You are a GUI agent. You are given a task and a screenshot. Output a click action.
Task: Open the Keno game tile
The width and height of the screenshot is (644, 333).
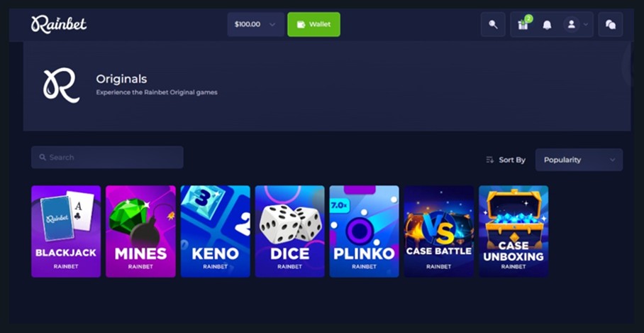[215, 231]
